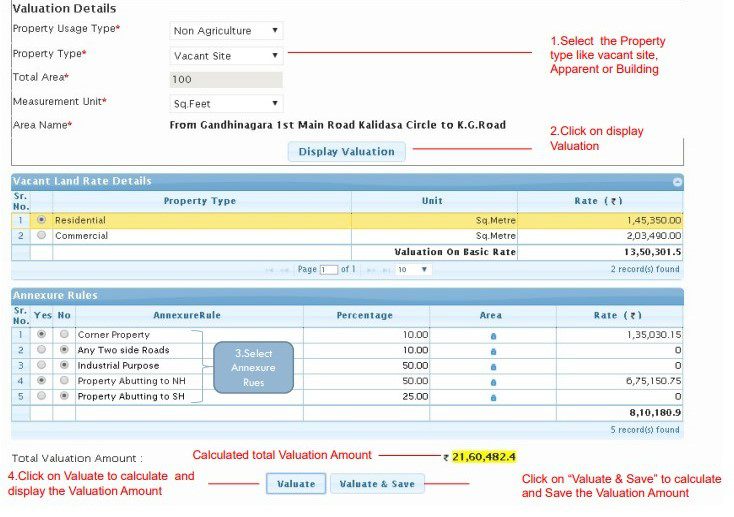Choose No for Corner Property
This screenshot has width=734, height=517.
(64, 334)
